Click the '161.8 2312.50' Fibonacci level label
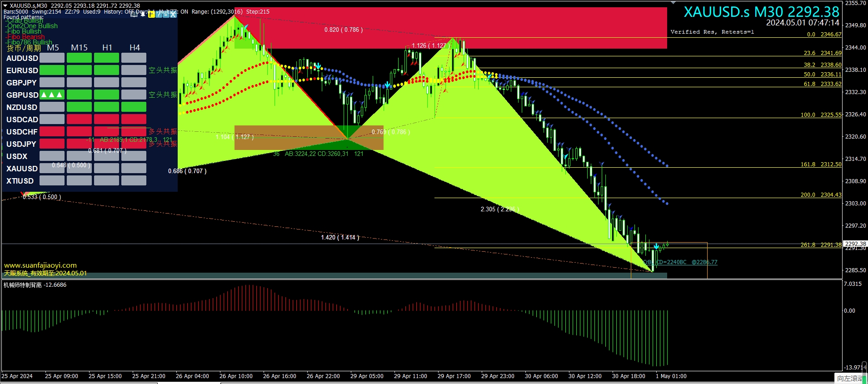 click(821, 165)
